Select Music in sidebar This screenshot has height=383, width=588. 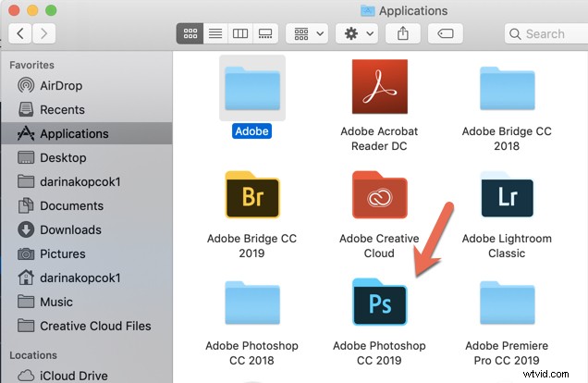click(87, 302)
